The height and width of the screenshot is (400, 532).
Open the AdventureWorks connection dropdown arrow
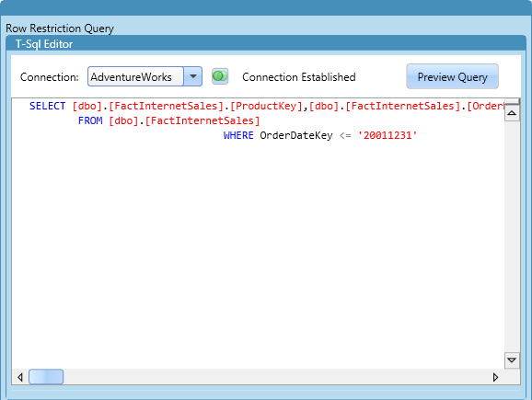(x=193, y=76)
